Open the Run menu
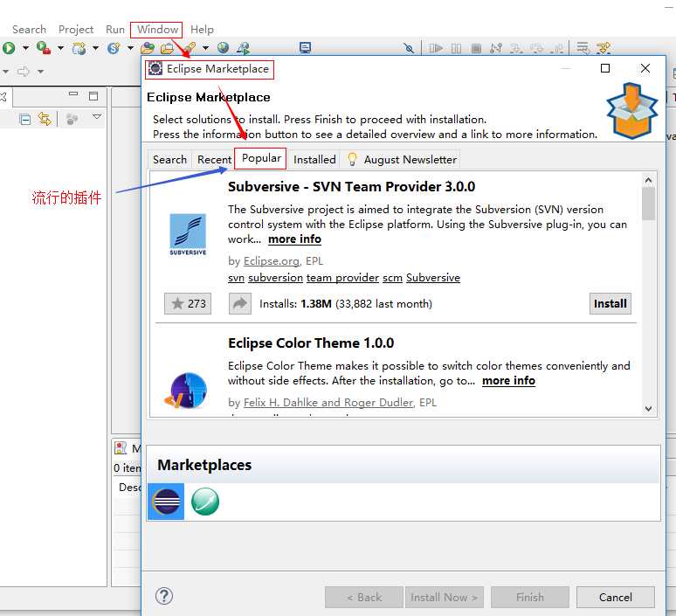The image size is (676, 616). [x=115, y=30]
